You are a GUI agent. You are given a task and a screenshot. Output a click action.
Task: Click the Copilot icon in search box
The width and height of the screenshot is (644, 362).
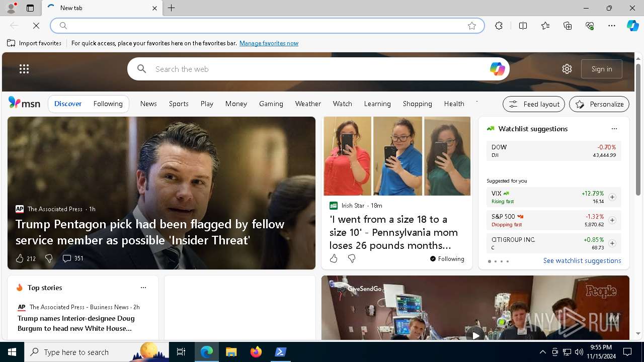[x=497, y=69]
